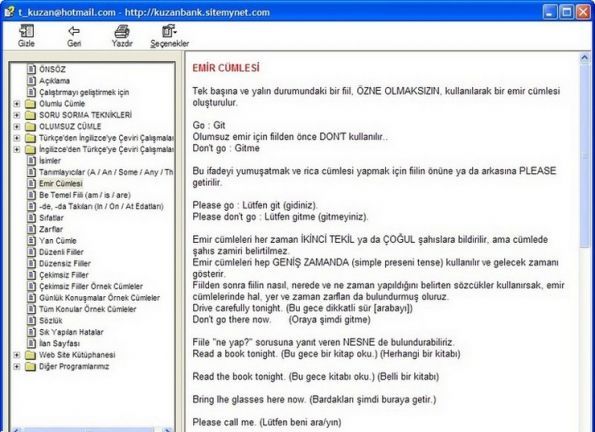This screenshot has height=432, width=595.
Task: Open Günlük Konuşmalar Örnek Cümleler topic
Action: tap(99, 298)
